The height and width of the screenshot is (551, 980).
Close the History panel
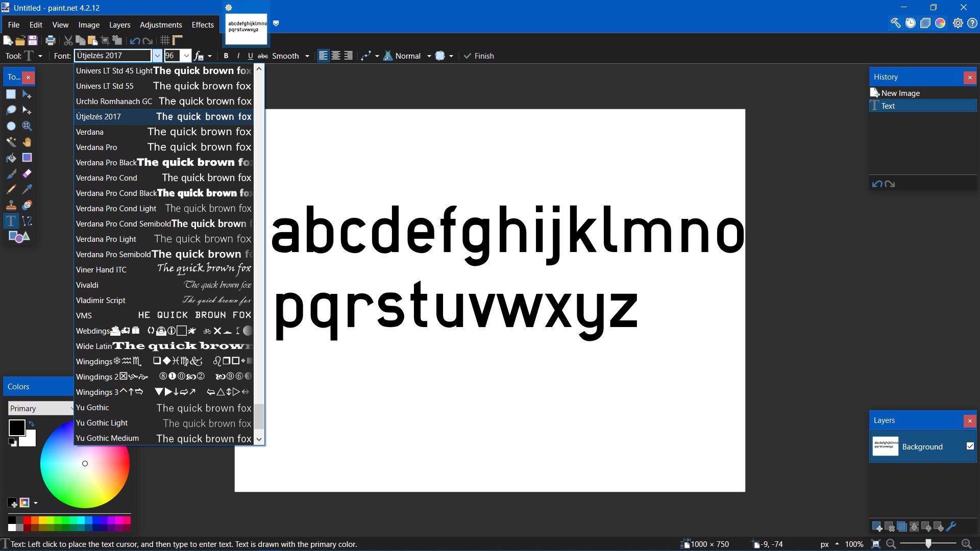[970, 77]
